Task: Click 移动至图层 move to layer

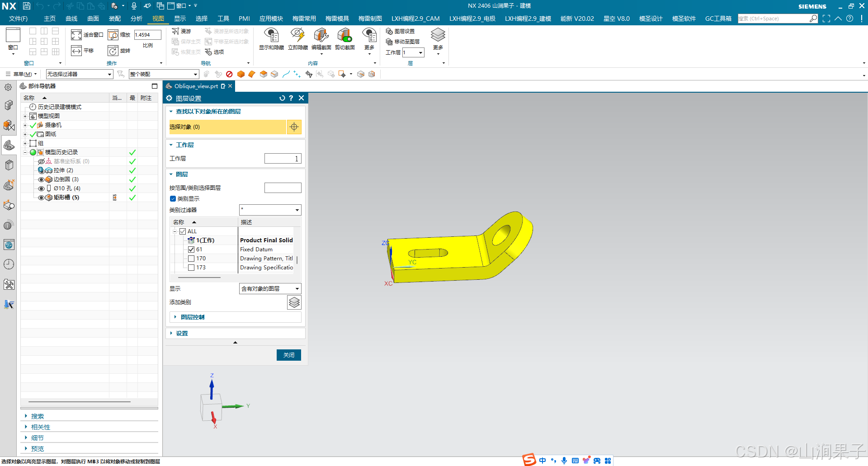Action: point(402,42)
